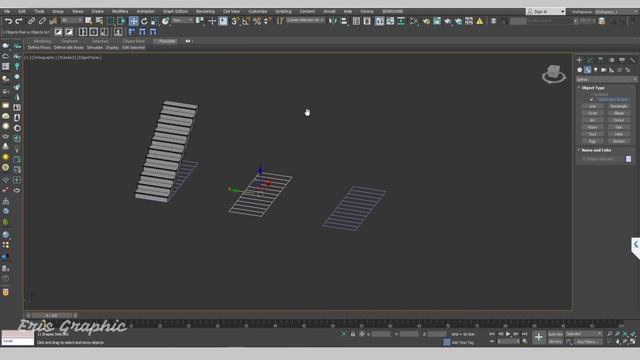Click the Select by Name icon

(x=100, y=21)
